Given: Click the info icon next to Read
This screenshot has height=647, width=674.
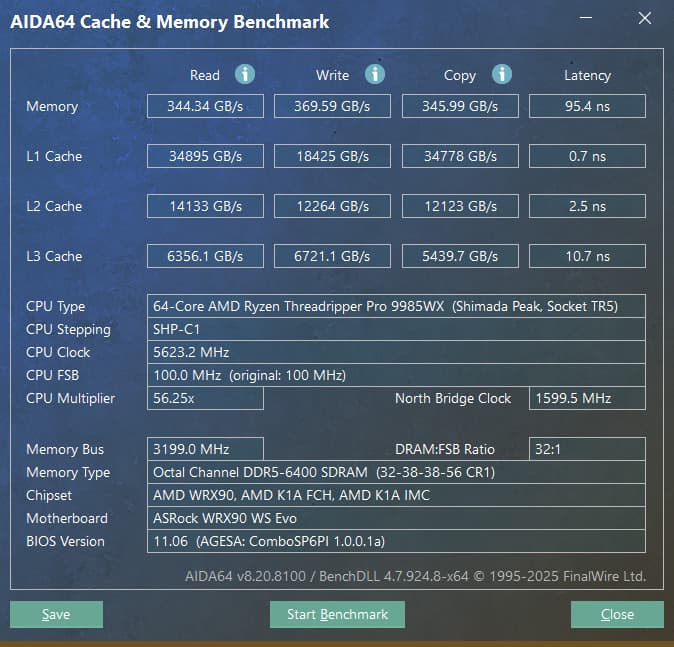Looking at the screenshot, I should [x=245, y=75].
